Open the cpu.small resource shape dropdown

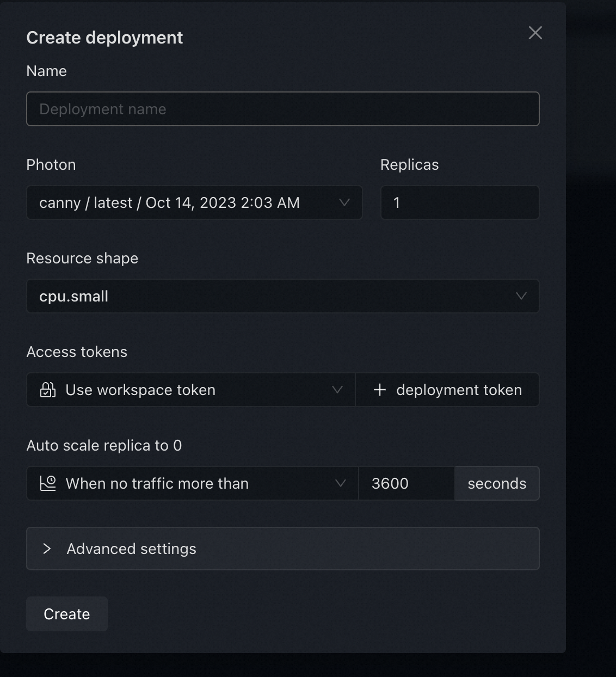(272, 297)
